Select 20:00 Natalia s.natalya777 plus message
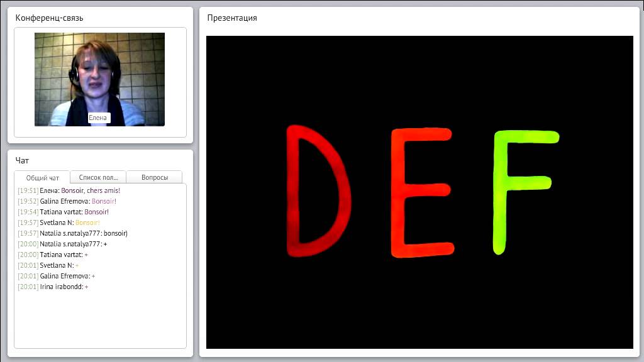The width and height of the screenshot is (644, 362). point(62,244)
